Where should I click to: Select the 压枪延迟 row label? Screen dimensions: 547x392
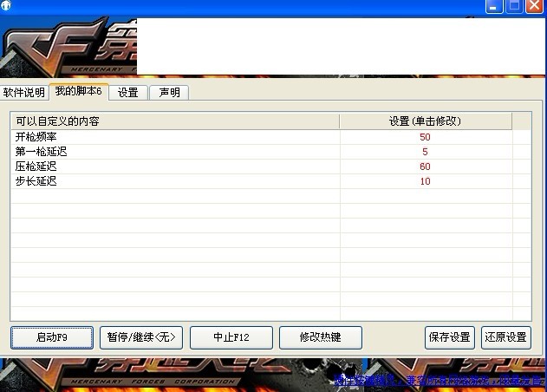coord(36,167)
